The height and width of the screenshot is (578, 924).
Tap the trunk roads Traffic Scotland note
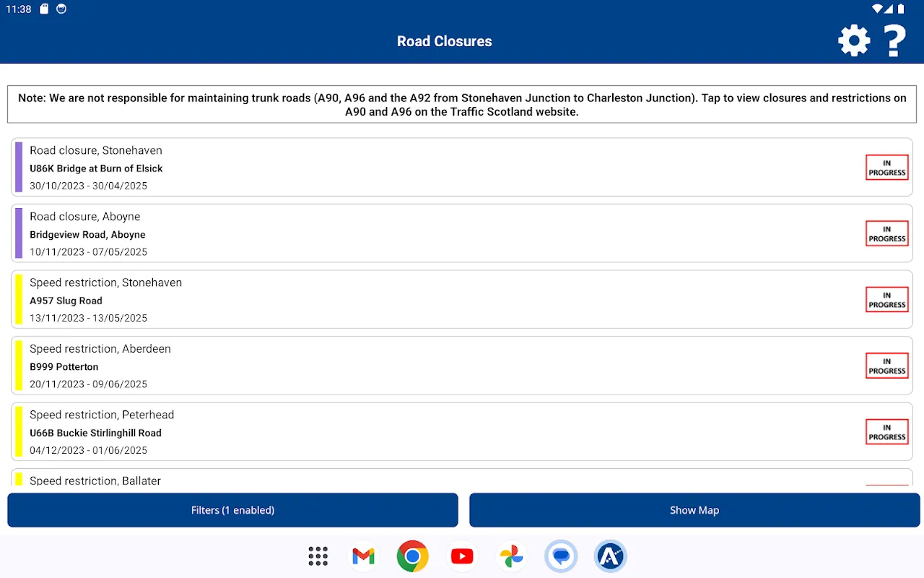click(x=462, y=105)
